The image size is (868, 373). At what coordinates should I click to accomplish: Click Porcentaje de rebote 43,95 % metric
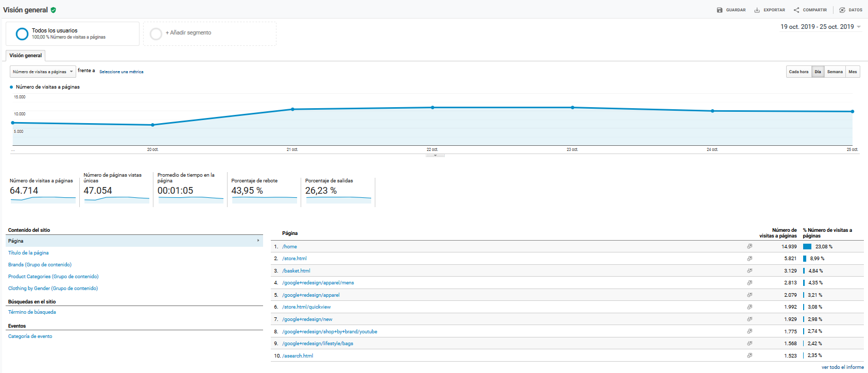tap(264, 191)
